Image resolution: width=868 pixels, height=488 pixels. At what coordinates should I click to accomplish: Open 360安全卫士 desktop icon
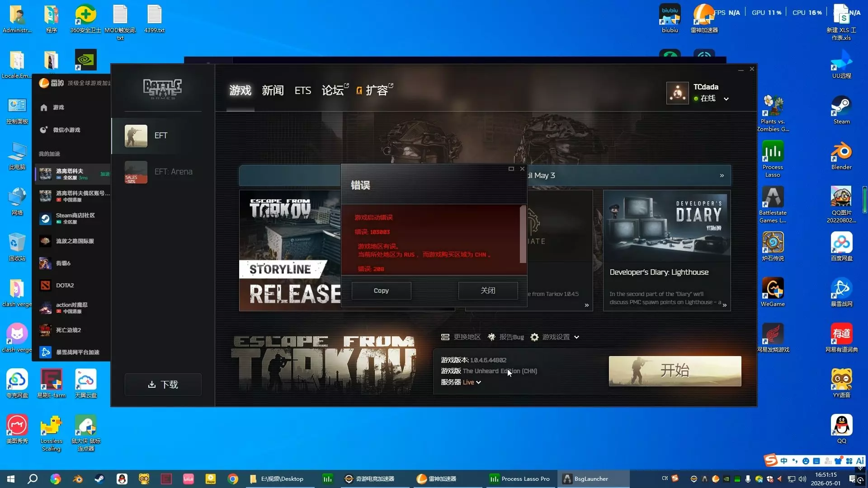pos(85,19)
